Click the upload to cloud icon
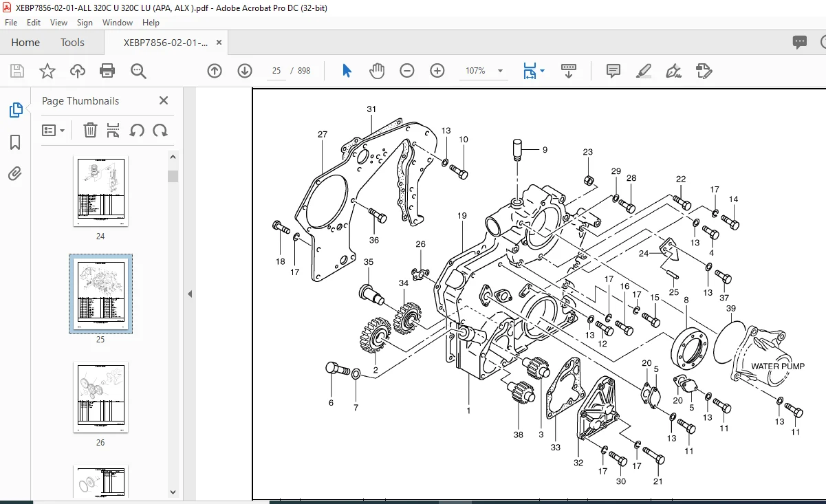The image size is (826, 504). (78, 71)
